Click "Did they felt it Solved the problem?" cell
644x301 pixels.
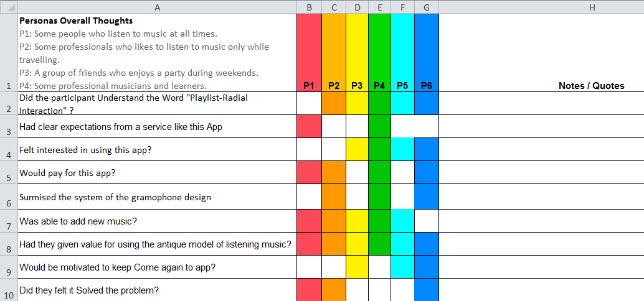[157, 290]
